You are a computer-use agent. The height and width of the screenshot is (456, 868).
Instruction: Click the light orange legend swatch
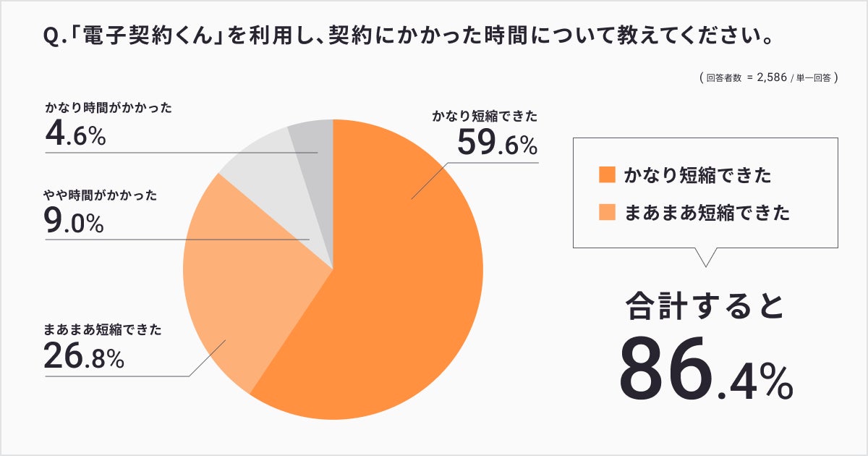click(x=606, y=213)
